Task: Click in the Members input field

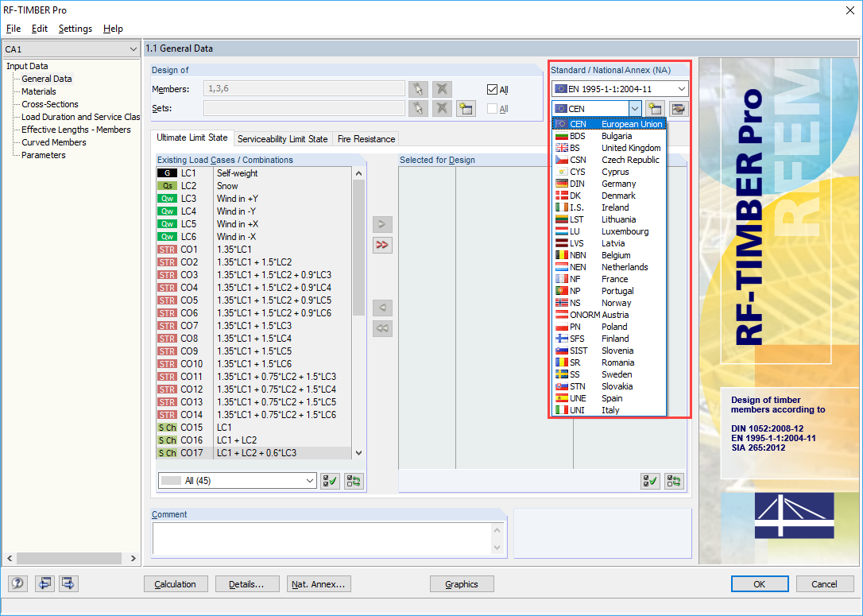Action: [x=304, y=89]
